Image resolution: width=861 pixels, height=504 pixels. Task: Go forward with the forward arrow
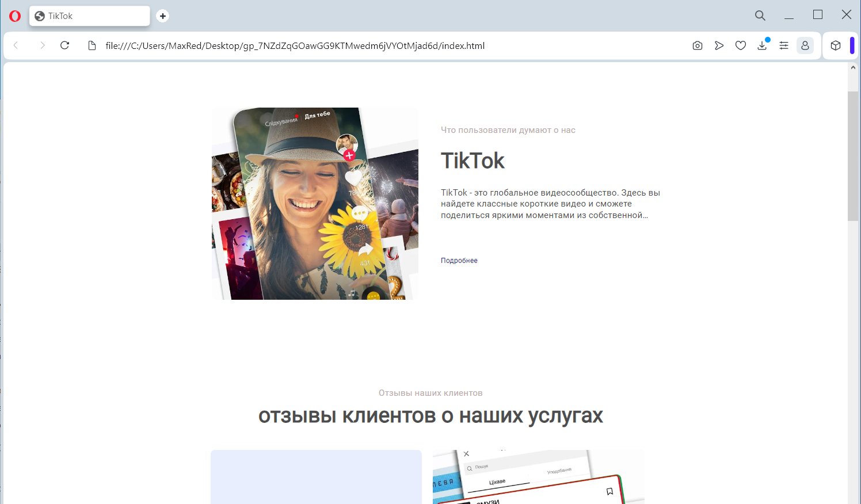[x=42, y=45]
